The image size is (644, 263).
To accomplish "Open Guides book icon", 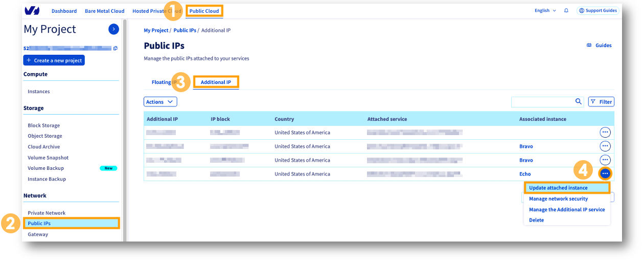I will click(589, 45).
